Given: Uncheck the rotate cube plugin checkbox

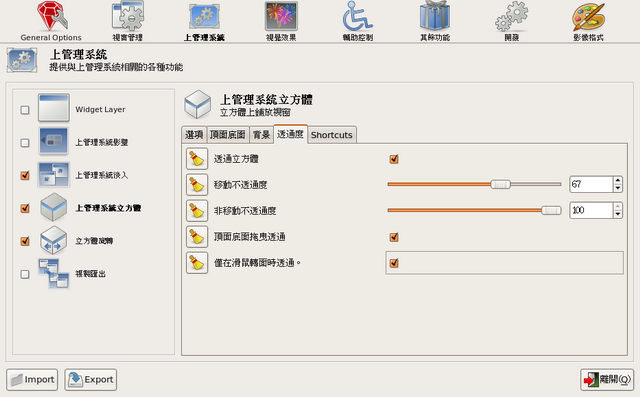Looking at the screenshot, I should [25, 241].
